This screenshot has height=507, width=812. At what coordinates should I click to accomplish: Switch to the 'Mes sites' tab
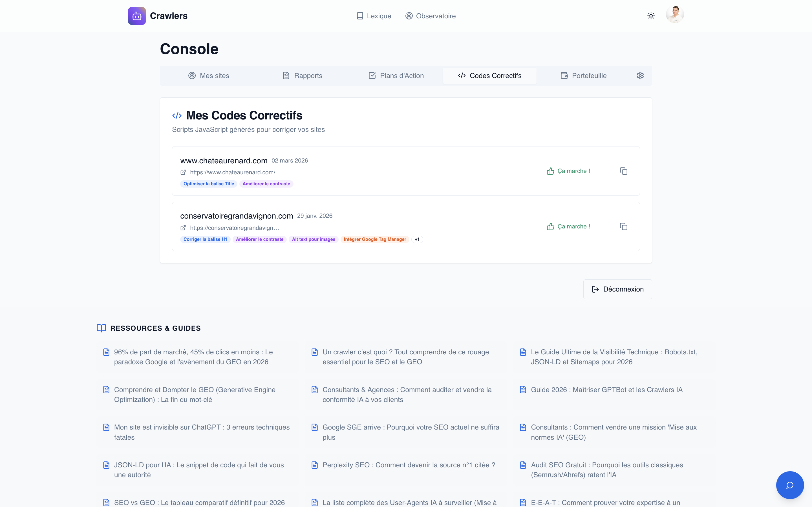point(209,75)
